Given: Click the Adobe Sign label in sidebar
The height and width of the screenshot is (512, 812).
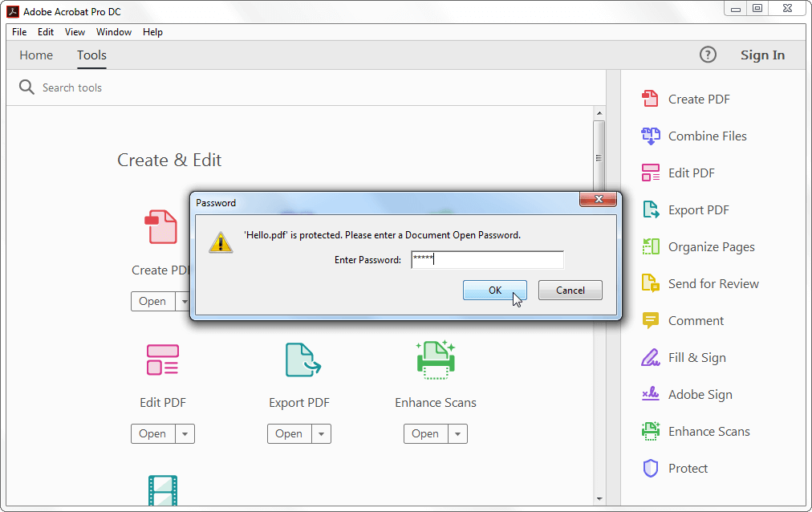Looking at the screenshot, I should 700,395.
